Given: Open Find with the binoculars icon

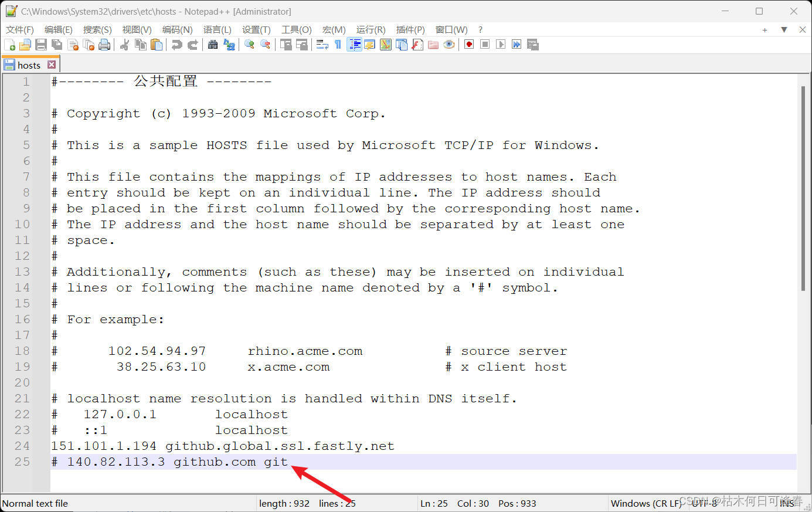Looking at the screenshot, I should click(x=213, y=45).
